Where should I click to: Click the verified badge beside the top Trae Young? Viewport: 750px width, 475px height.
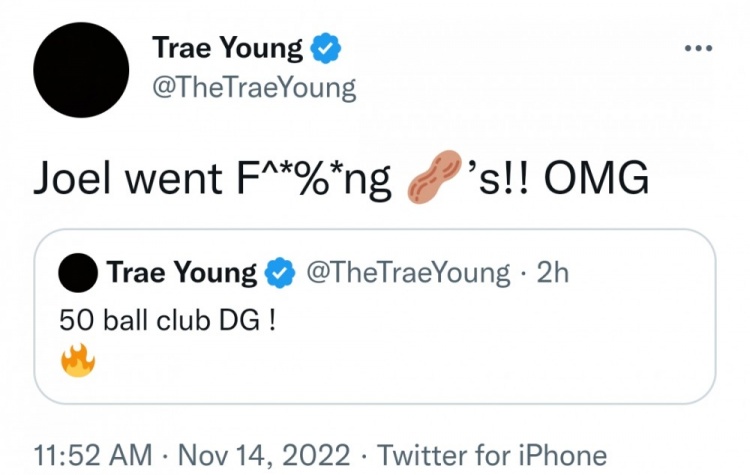(x=326, y=48)
